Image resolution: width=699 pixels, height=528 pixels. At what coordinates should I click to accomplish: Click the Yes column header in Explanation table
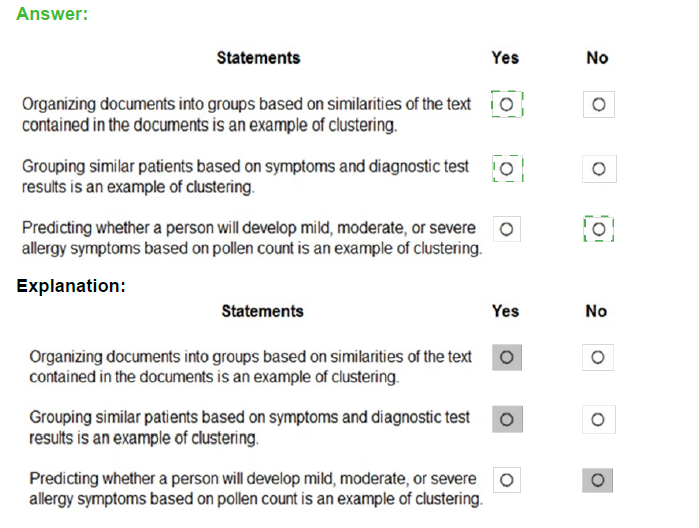coord(506,311)
